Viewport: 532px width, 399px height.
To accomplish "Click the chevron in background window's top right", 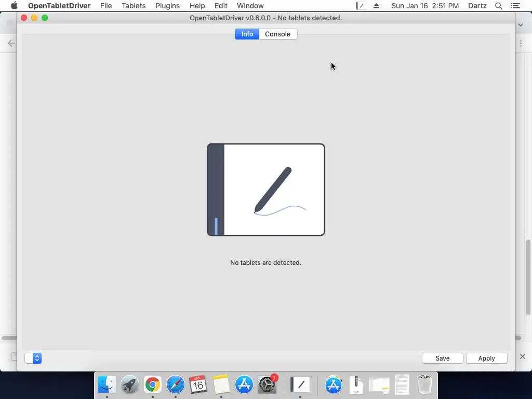I will click(521, 25).
